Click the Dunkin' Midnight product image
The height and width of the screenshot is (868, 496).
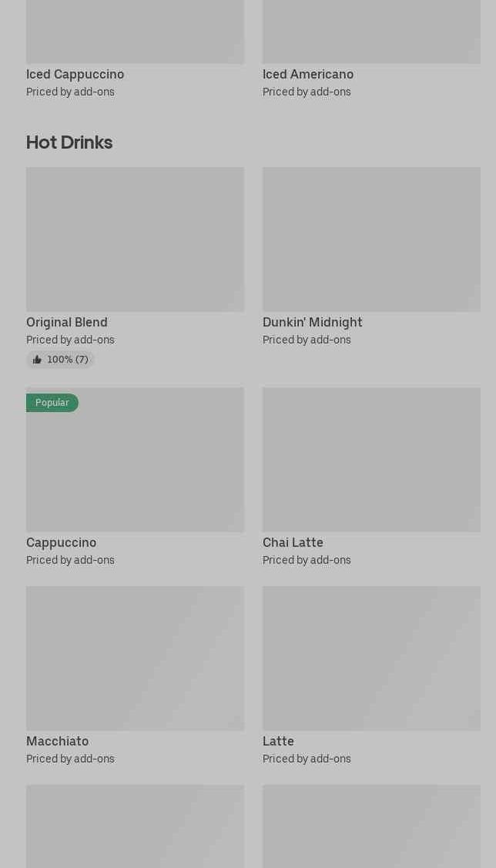click(371, 239)
